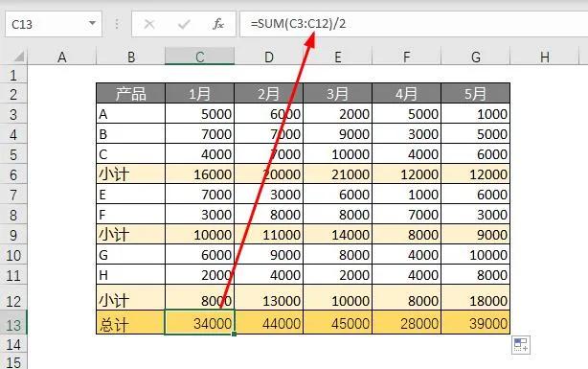The image size is (588, 369).
Task: Select subtotal cell showing 13000
Action: pyautogui.click(x=268, y=298)
